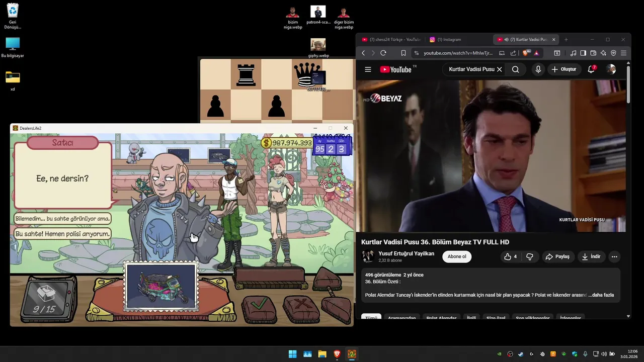
Task: Open the YouTube guide menu
Action: click(368, 69)
